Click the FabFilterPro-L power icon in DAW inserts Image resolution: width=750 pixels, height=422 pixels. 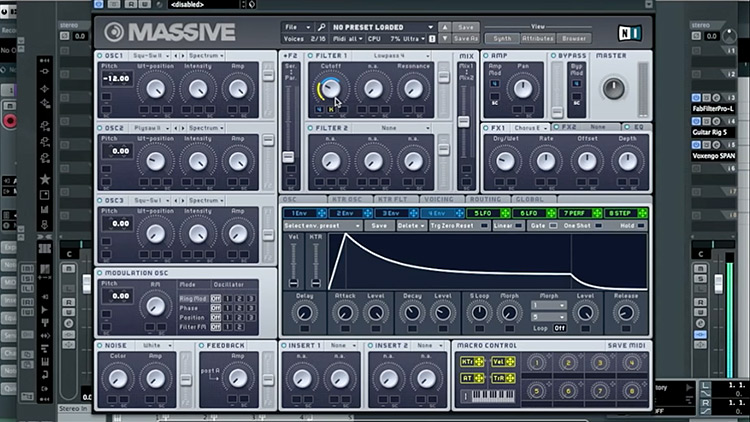696,98
